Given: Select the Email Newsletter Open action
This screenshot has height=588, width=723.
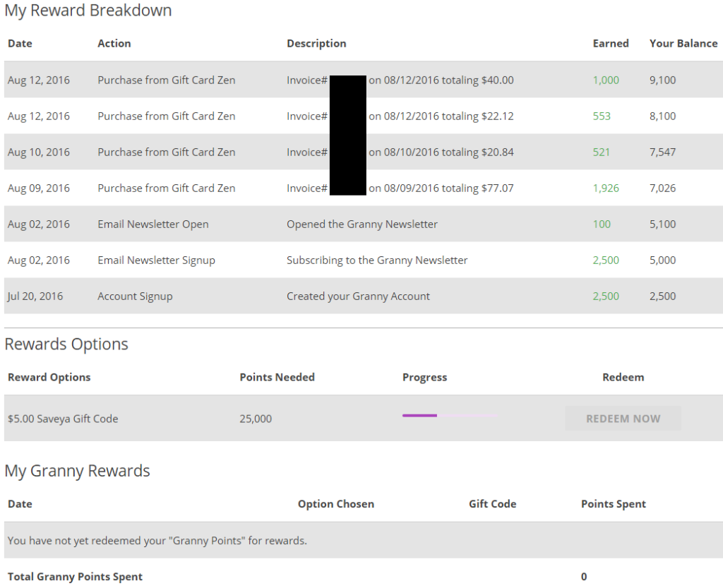Looking at the screenshot, I should click(x=153, y=224).
